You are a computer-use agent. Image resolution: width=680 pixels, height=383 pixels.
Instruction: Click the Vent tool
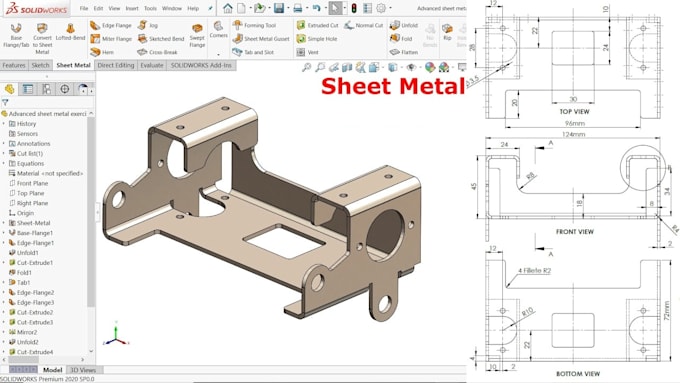(x=307, y=52)
